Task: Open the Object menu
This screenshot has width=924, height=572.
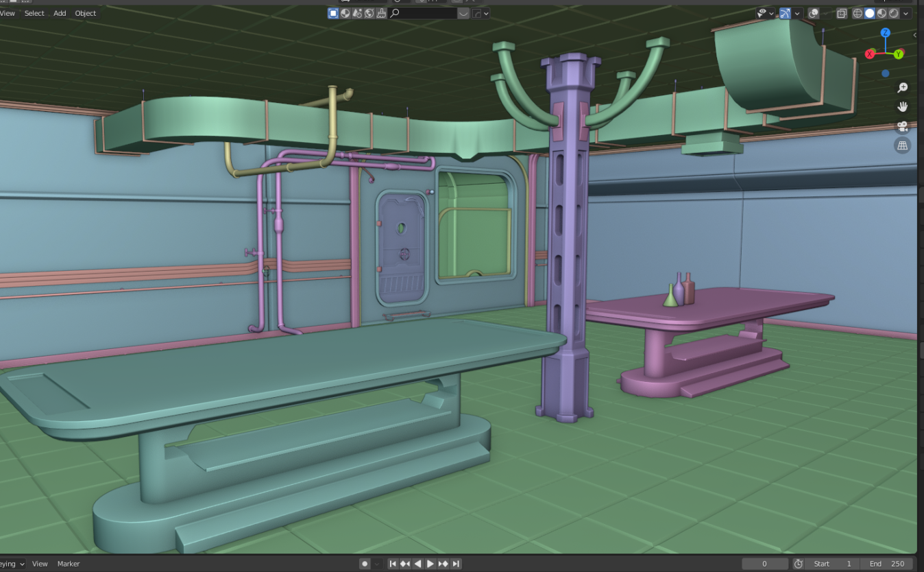Action: point(86,13)
